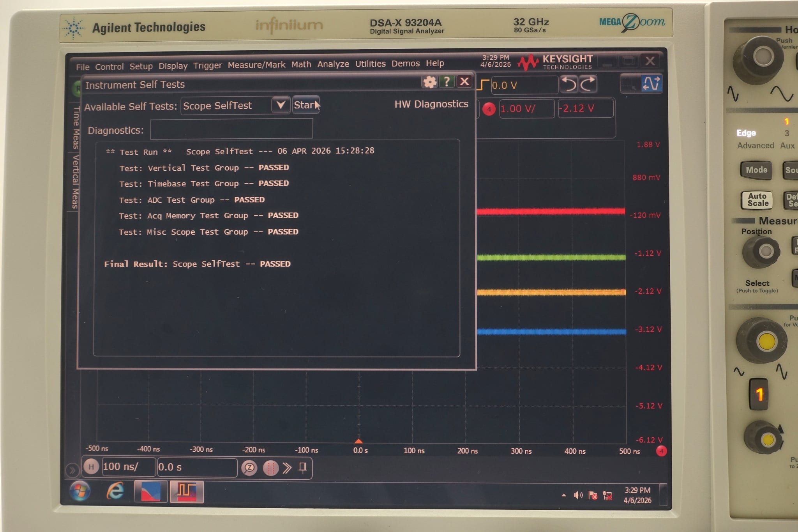Toggle horizontal zoom Z magnifier icon
The width and height of the screenshot is (798, 532).
(249, 468)
